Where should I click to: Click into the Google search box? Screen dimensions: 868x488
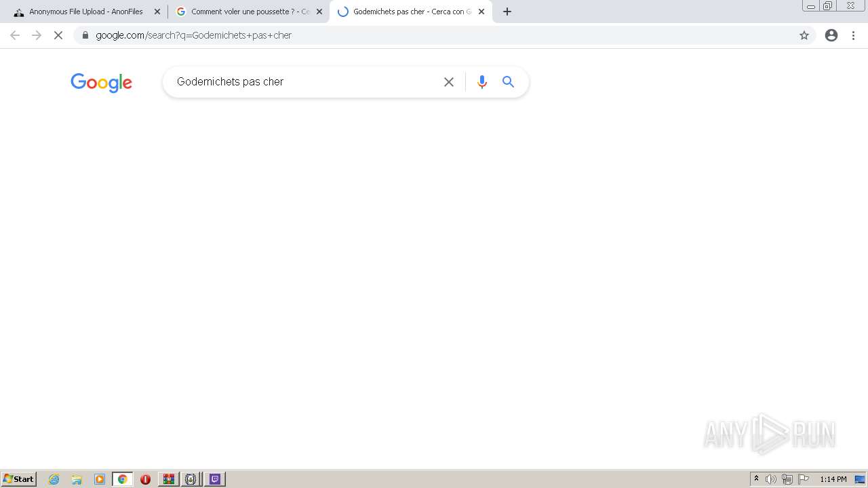305,82
